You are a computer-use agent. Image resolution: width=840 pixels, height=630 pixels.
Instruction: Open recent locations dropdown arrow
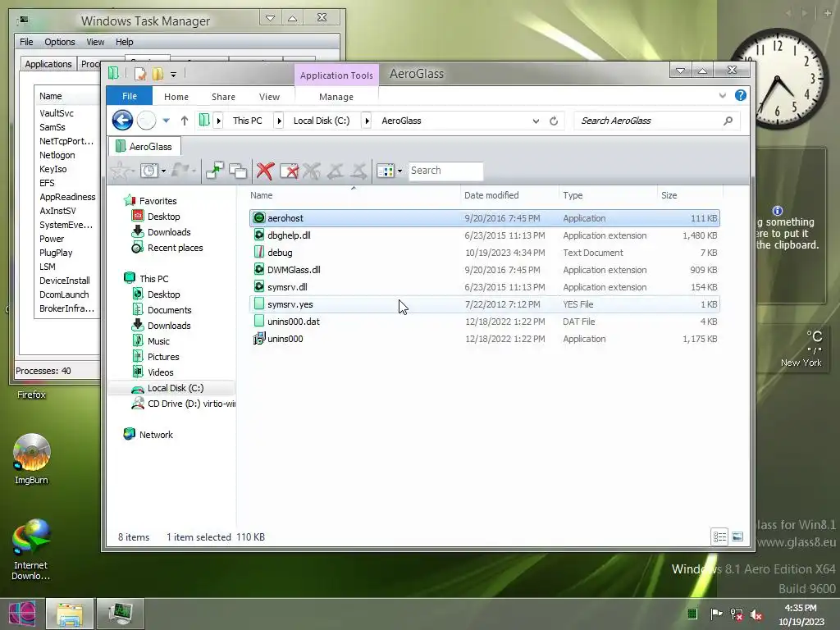[166, 121]
